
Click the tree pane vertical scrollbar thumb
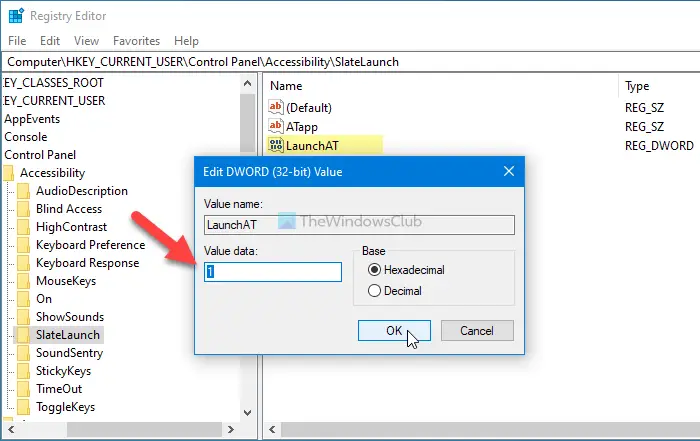(x=247, y=123)
